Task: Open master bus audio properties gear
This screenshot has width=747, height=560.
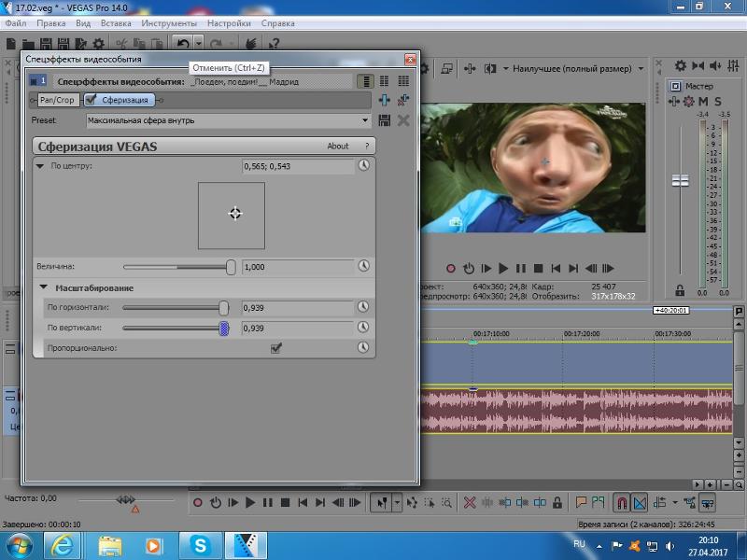Action: tap(681, 65)
